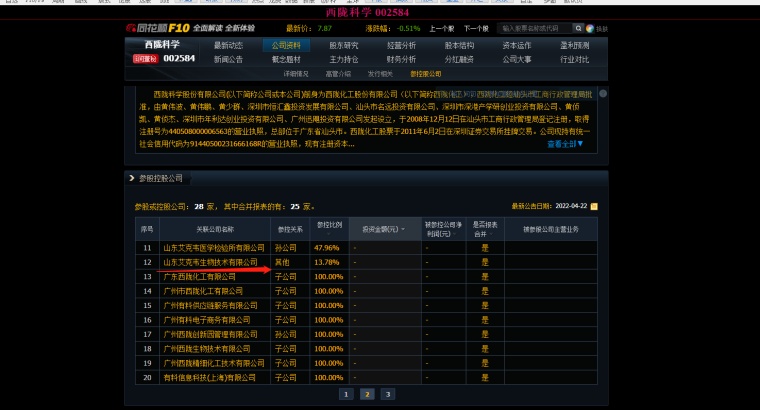Click company 广州有料电子商务有限公司
This screenshot has width=760, height=410.
tap(206, 320)
